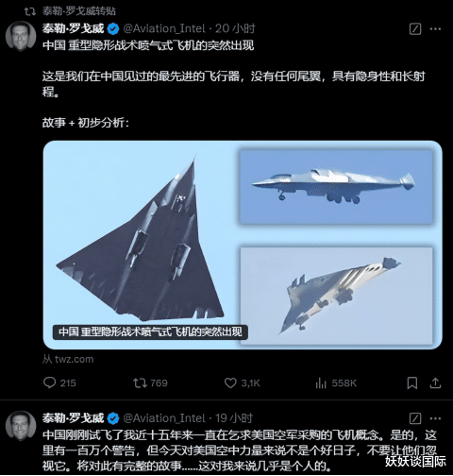Repost the tweet with 769 retweets
The height and width of the screenshot is (476, 453).
point(140,382)
